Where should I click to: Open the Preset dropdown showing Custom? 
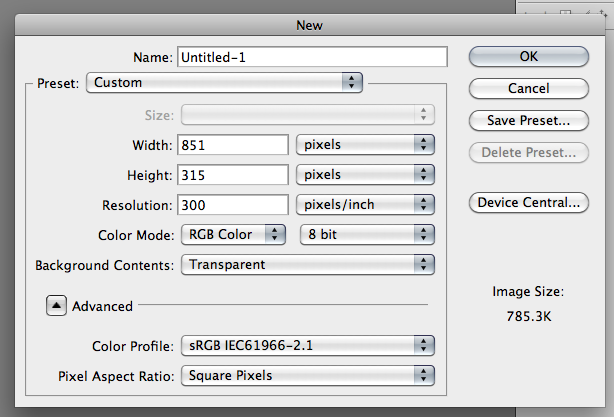click(224, 83)
